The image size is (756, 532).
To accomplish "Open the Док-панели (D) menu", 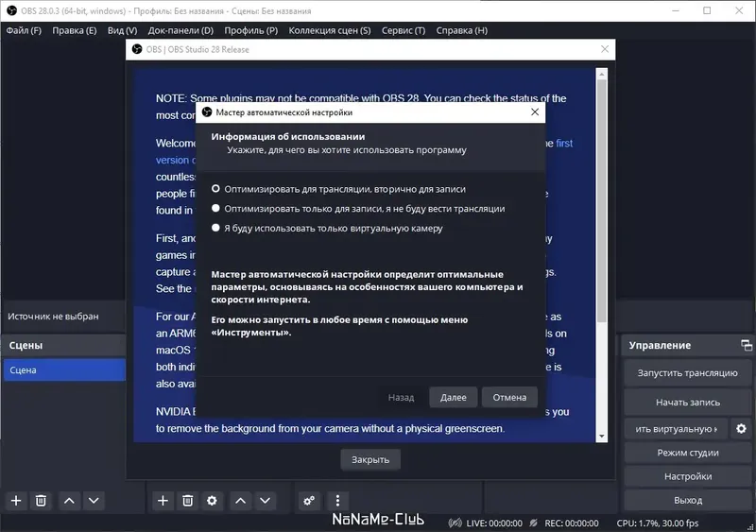I will 180,30.
